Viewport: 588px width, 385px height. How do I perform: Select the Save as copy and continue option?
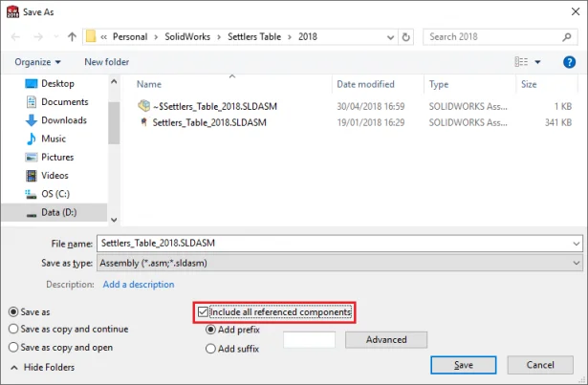coord(13,330)
